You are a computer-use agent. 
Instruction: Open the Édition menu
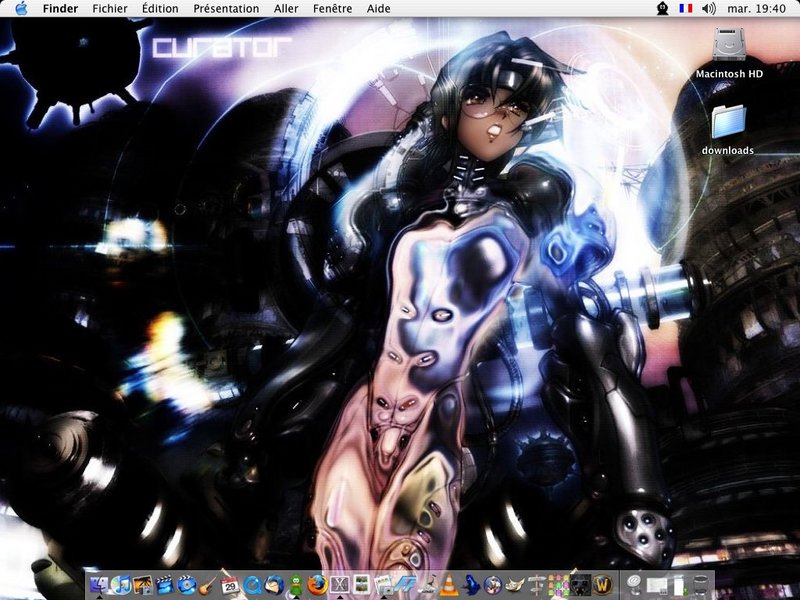(x=160, y=8)
